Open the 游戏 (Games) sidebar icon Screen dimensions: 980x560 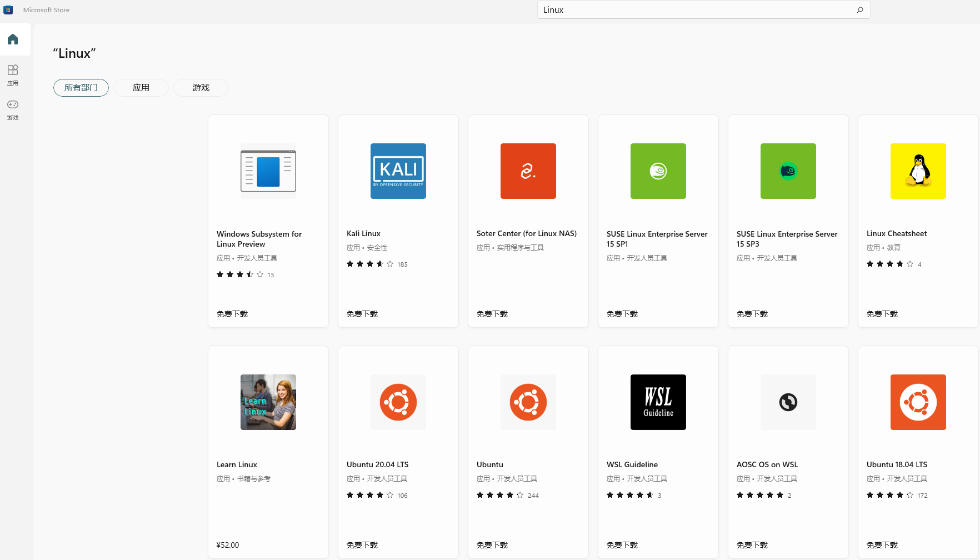point(13,109)
